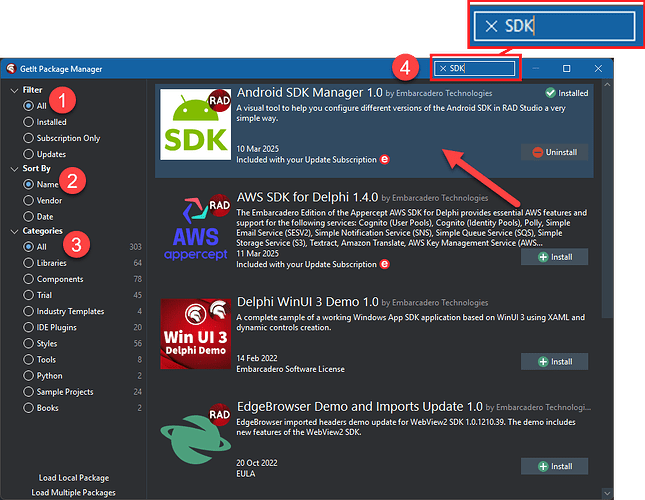Click the Android SDK Manager 1.0 title
645x500 pixels.
tap(309, 93)
